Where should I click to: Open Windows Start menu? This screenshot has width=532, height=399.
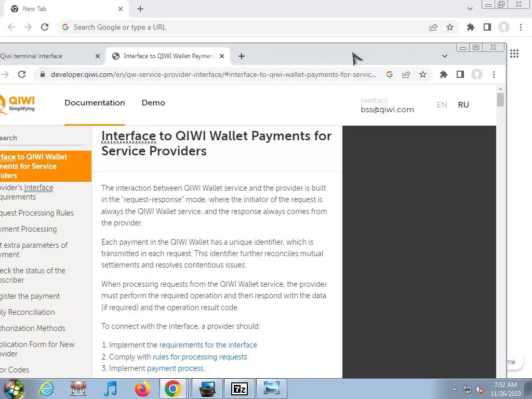[x=14, y=389]
